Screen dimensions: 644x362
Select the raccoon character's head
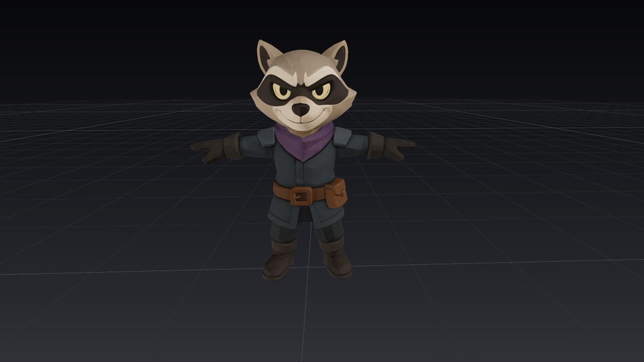303,86
